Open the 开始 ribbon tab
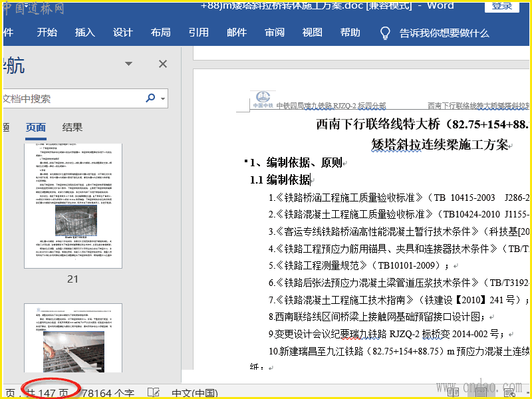The height and width of the screenshot is (399, 532). (x=47, y=33)
